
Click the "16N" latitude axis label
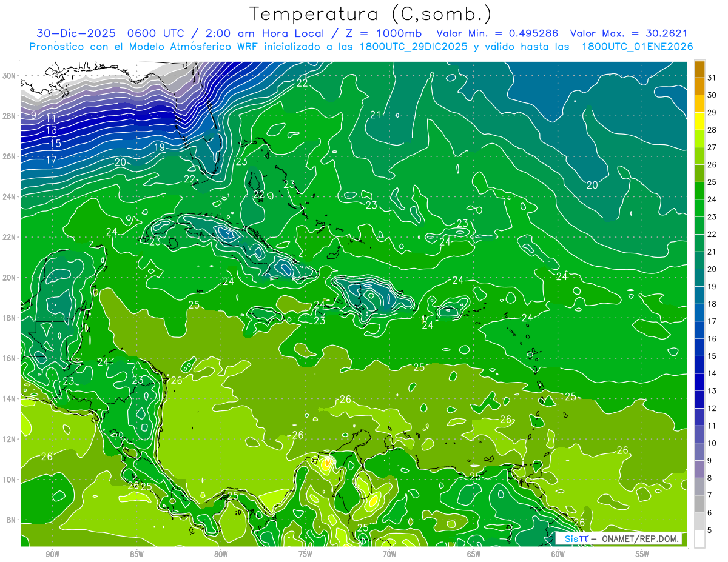(10, 358)
